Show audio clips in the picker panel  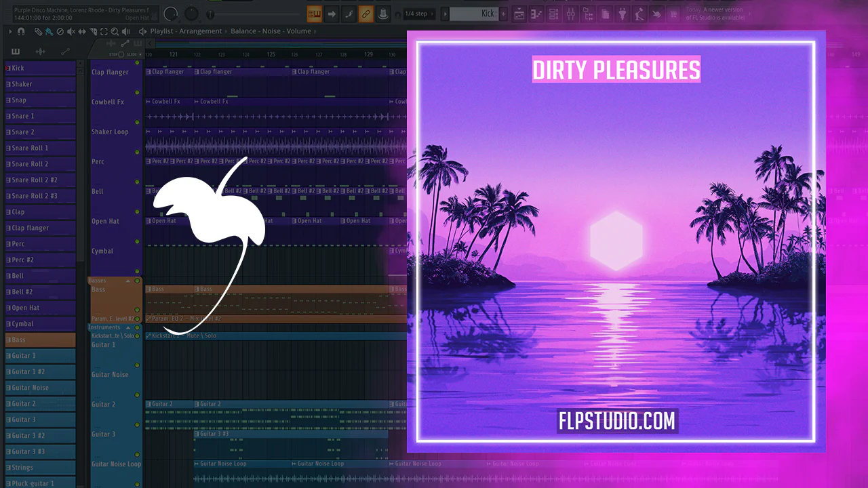click(40, 52)
